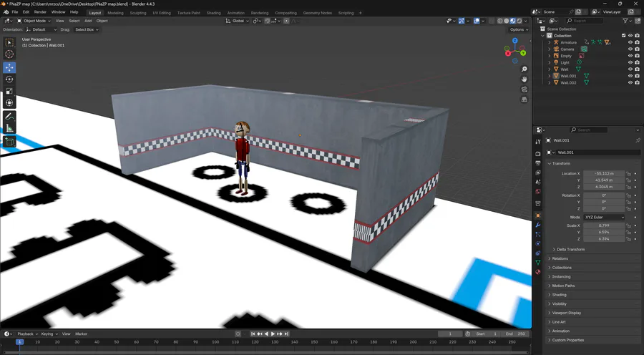The image size is (644, 355).
Task: Open the File menu
Action: [15, 12]
